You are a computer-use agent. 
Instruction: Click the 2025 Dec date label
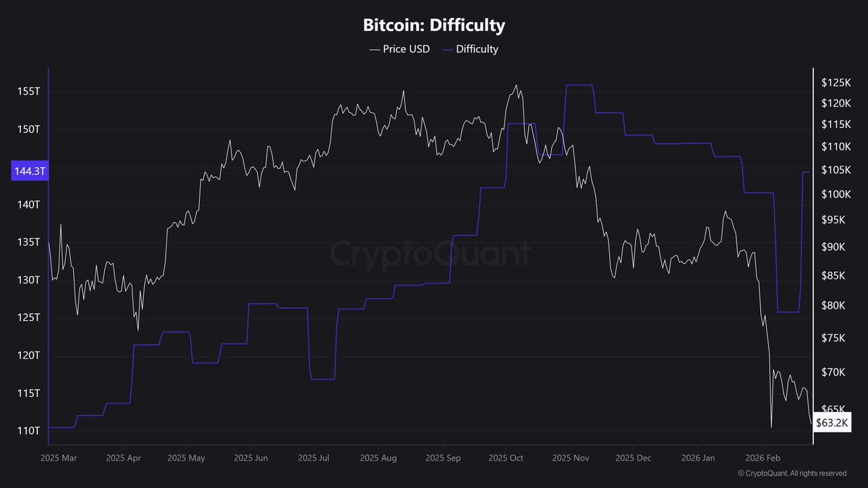pyautogui.click(x=633, y=458)
